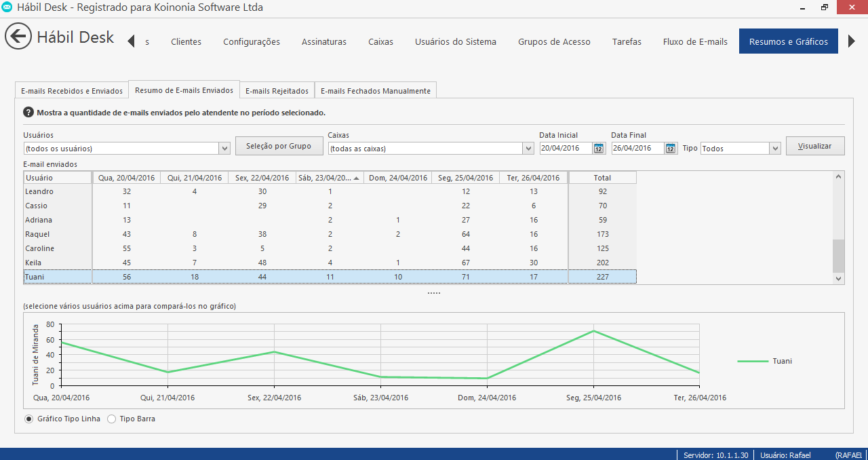The image size is (868, 460).
Task: Expand the Usuários dropdown
Action: pos(224,149)
